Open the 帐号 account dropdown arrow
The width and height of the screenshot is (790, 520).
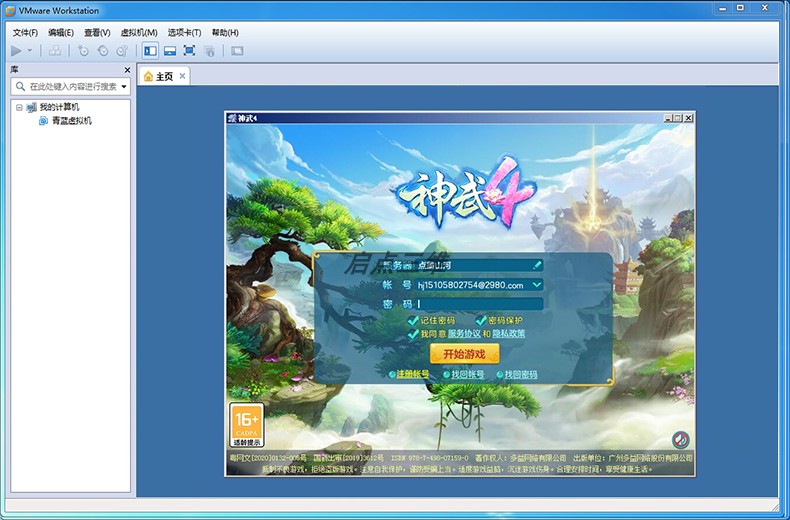(537, 285)
